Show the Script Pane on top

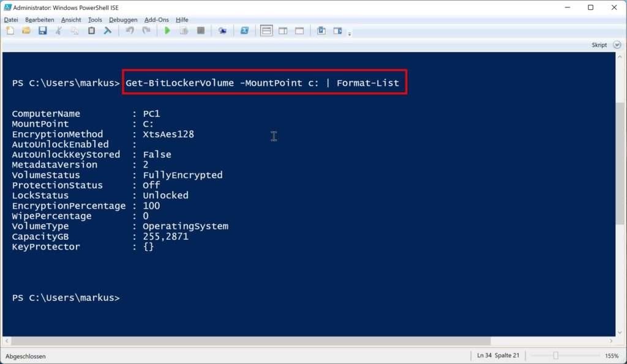click(266, 31)
